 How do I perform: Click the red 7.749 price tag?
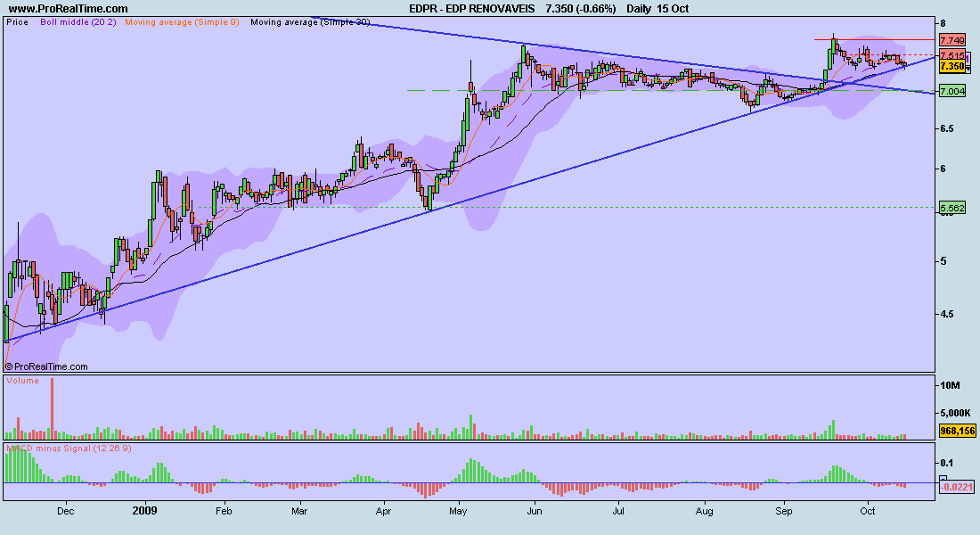[x=952, y=40]
